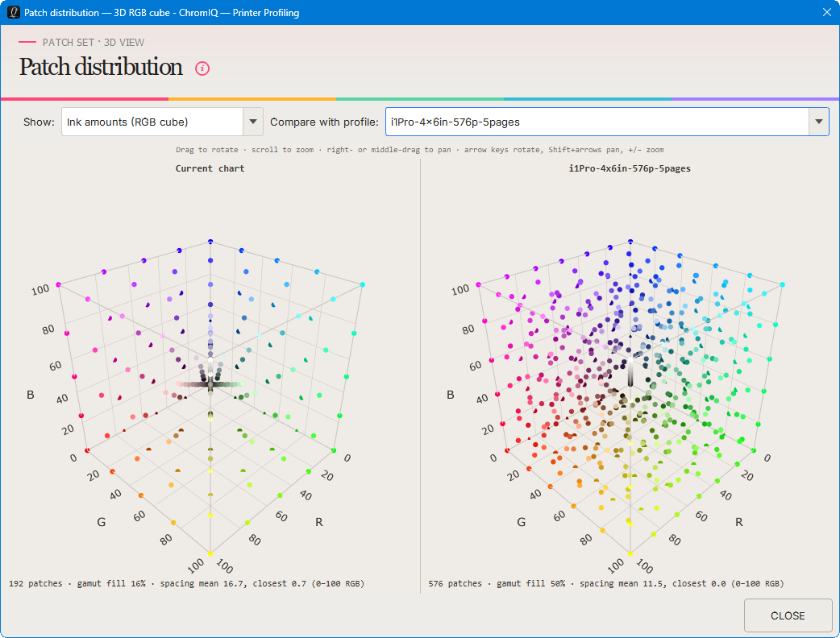Click the B axis label in Current chart
Viewport: 840px width, 638px height.
pos(31,395)
